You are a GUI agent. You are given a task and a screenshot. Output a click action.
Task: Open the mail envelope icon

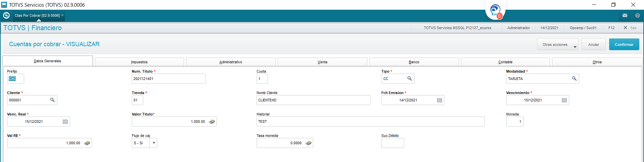pos(625,15)
